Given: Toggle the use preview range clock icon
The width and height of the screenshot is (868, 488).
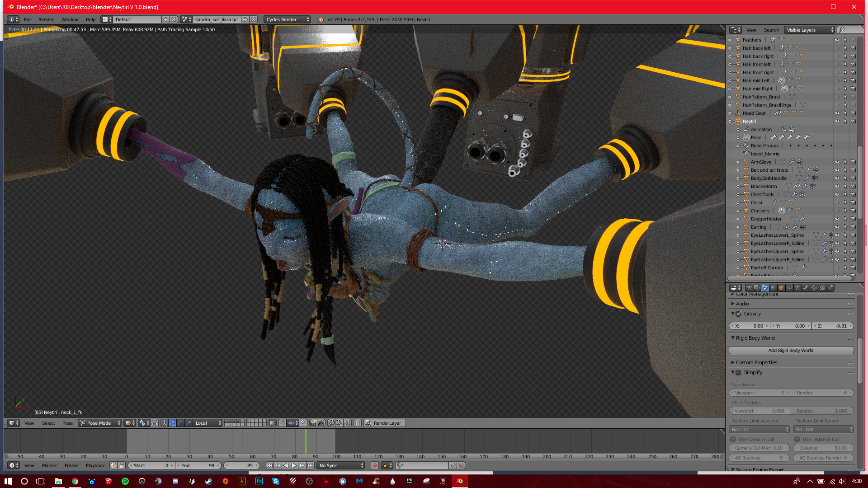Looking at the screenshot, I should [113, 465].
